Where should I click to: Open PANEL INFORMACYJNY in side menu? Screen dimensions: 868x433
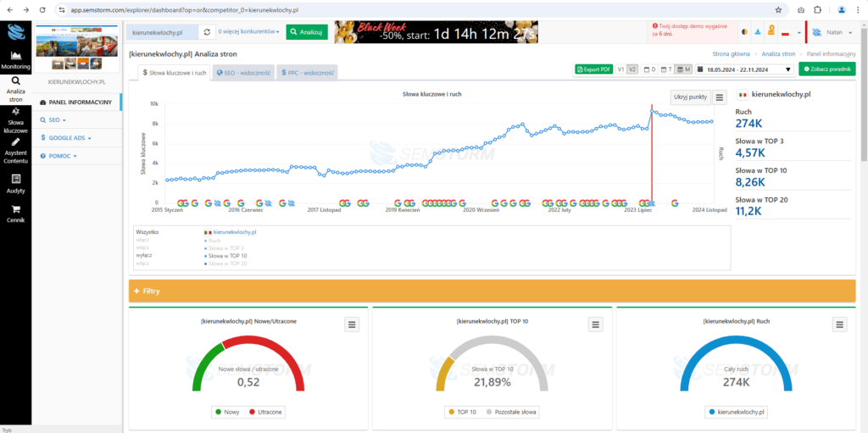click(x=77, y=102)
